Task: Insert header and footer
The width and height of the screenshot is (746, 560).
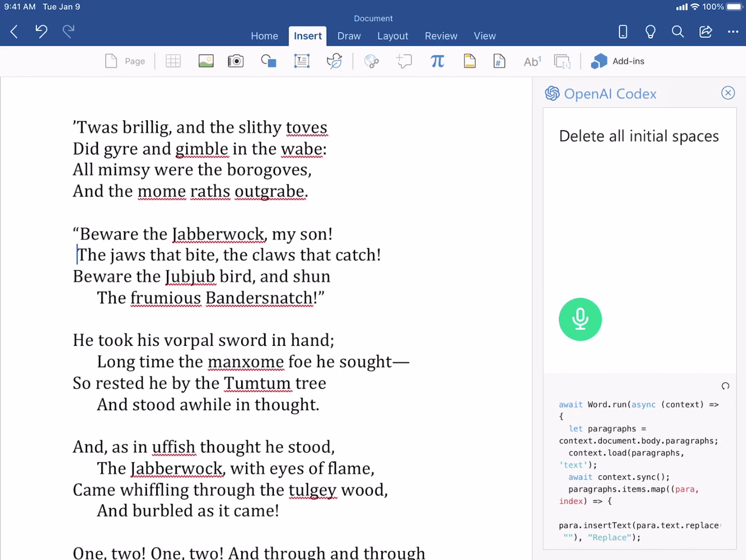Action: [x=469, y=61]
